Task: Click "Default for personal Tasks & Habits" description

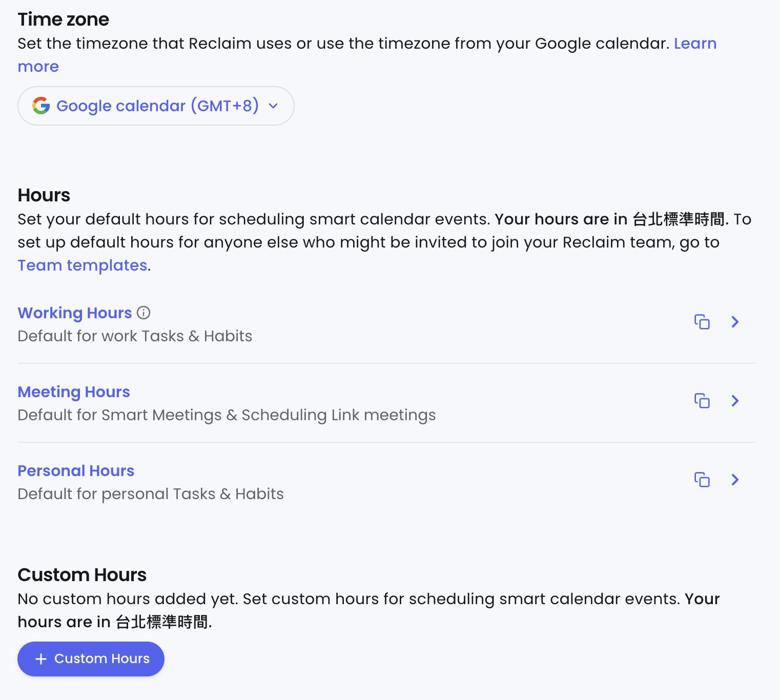Action: (151, 494)
